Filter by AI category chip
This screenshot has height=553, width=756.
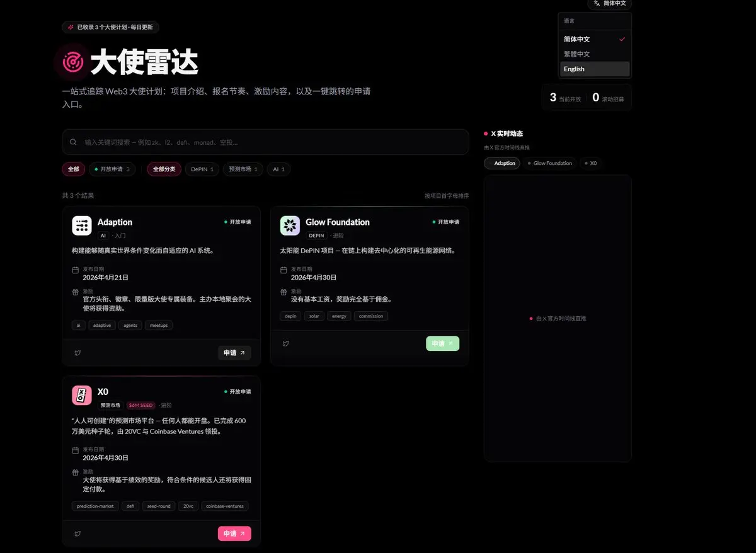(278, 169)
